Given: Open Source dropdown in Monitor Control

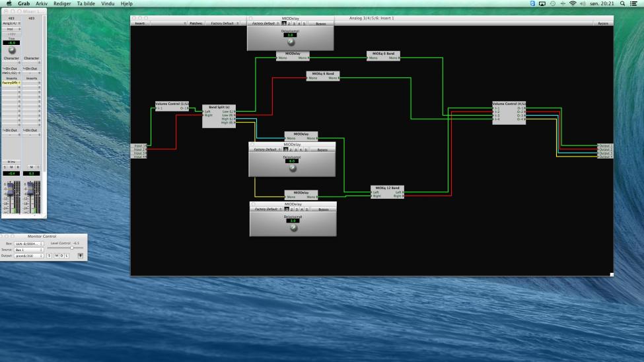Looking at the screenshot, I should pyautogui.click(x=29, y=250).
